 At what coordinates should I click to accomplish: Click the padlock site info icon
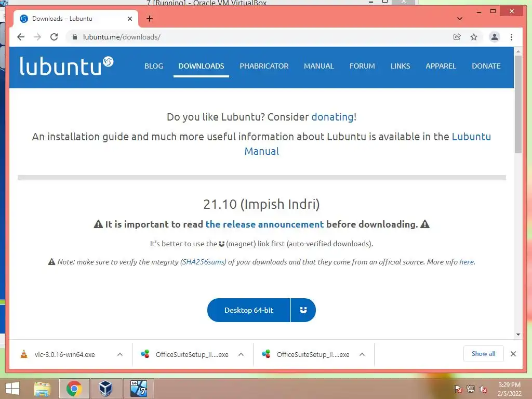click(x=75, y=37)
